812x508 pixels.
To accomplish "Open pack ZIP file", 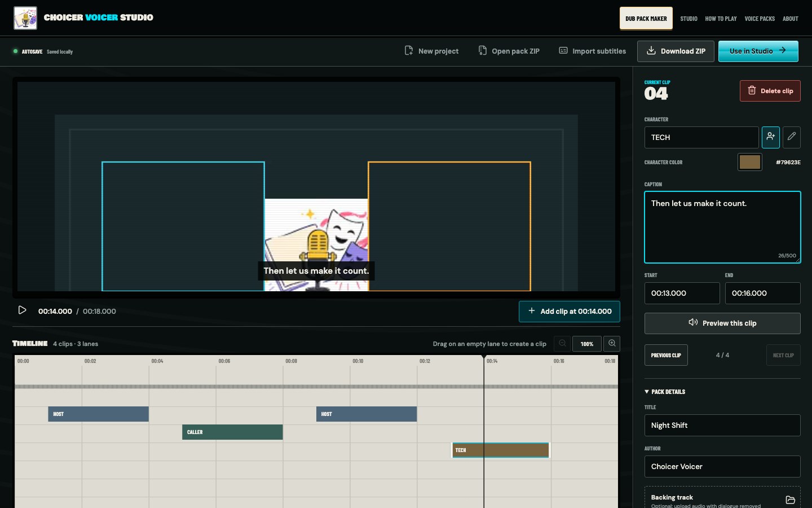I will tap(509, 51).
